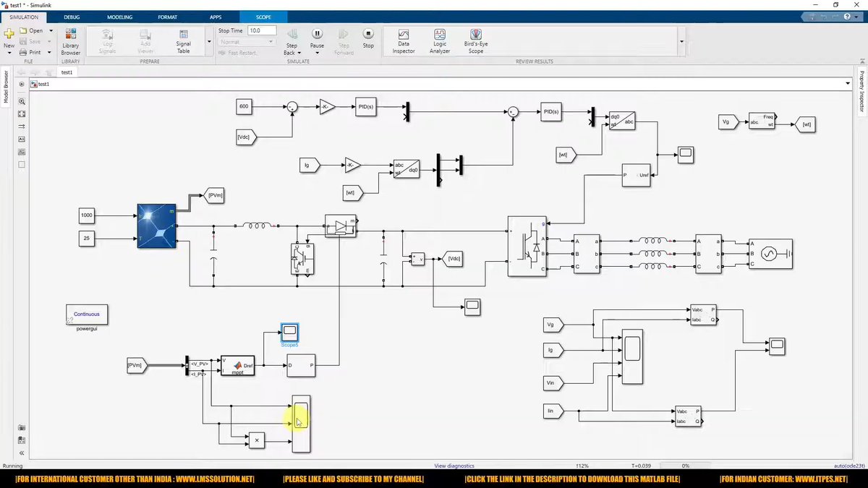The image size is (868, 488).
Task: Select the Area box tool in palette
Action: coord(22,164)
